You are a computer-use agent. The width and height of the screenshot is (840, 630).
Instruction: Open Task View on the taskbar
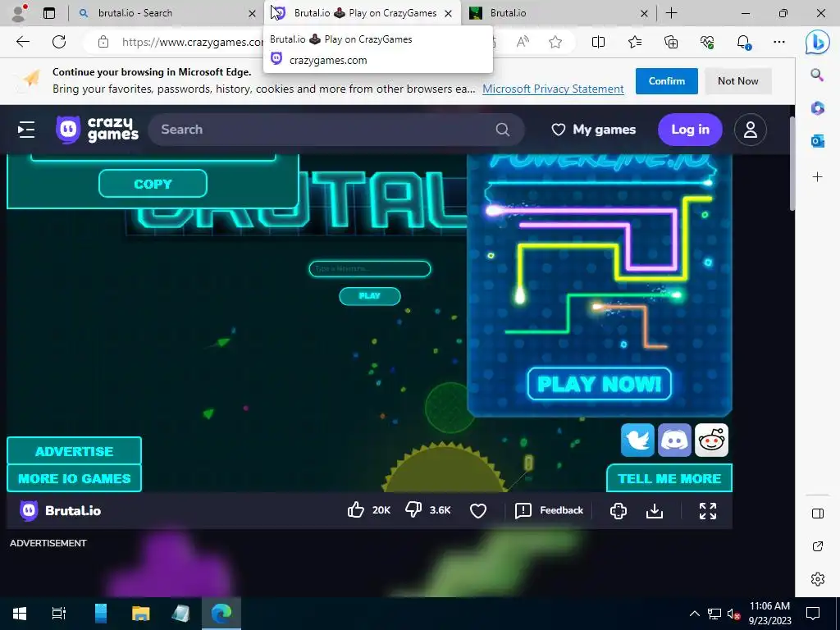click(58, 613)
